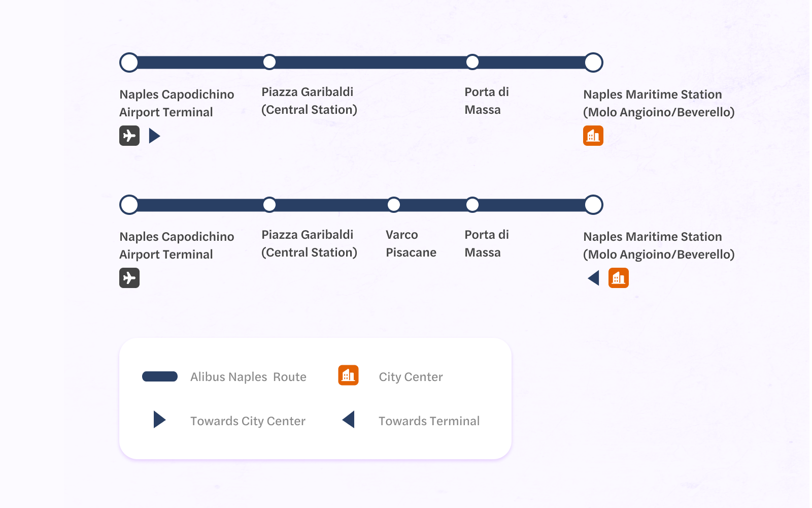Click the left arrow beside bottom city icon
The height and width of the screenshot is (508, 812).
click(593, 278)
